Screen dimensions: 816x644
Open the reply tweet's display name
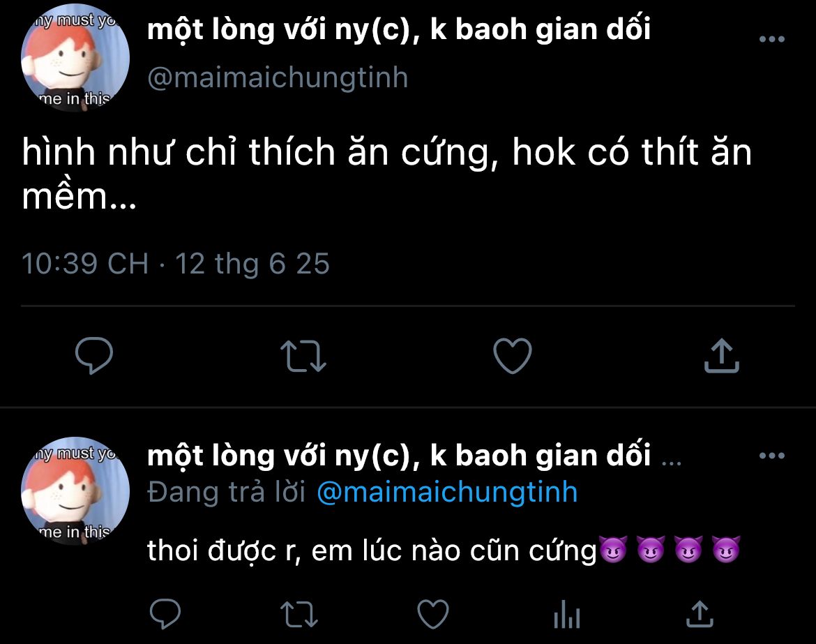[x=399, y=456]
